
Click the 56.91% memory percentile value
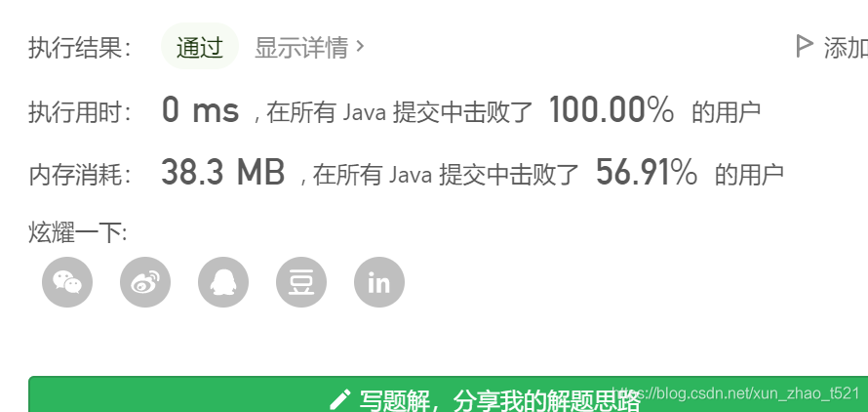[x=647, y=173]
